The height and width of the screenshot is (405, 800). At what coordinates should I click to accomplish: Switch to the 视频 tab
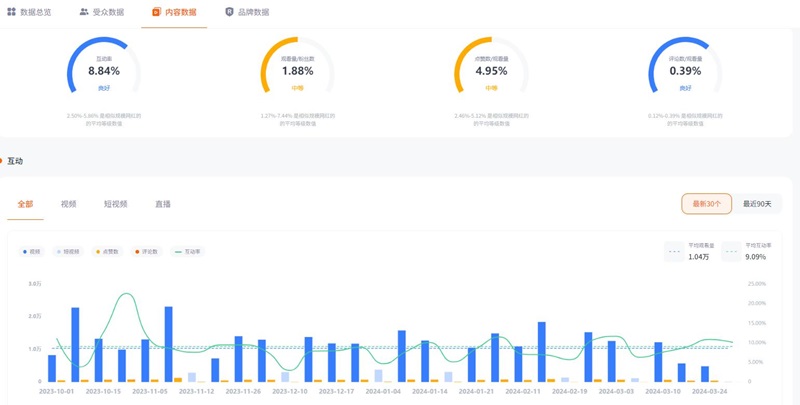pyautogui.click(x=68, y=204)
